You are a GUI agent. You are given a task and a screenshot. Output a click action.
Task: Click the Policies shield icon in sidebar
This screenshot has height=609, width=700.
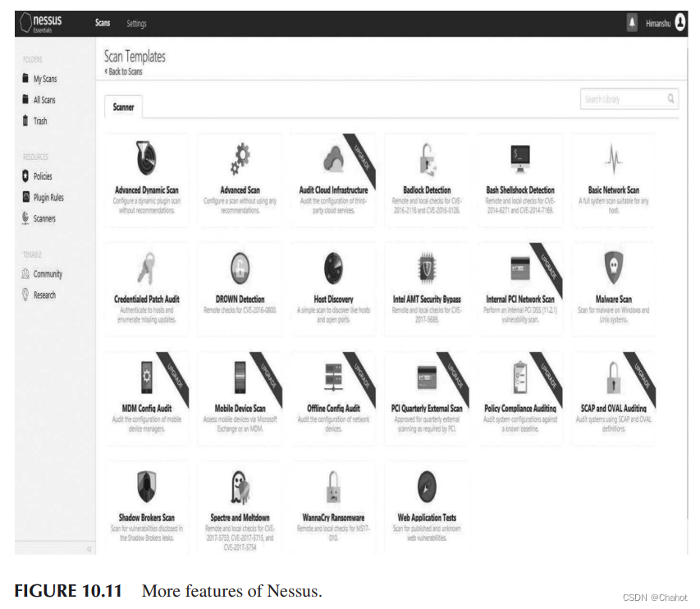click(25, 176)
